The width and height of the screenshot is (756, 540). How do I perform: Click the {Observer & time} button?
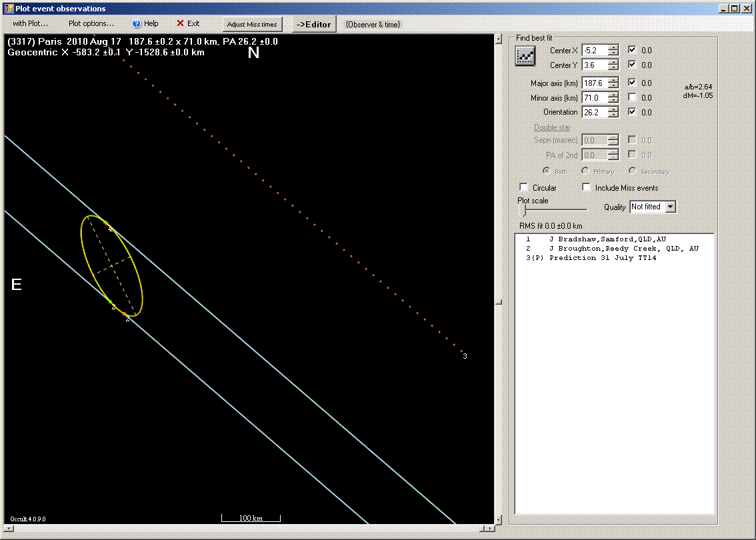[x=373, y=24]
